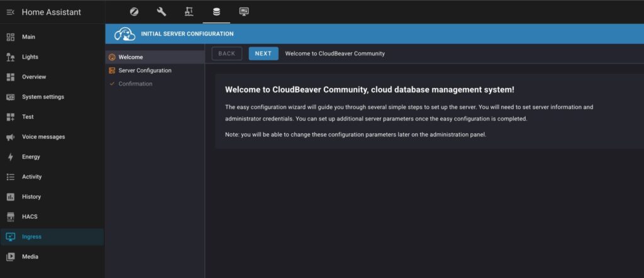Open the Media browser
644x278 pixels.
(x=30, y=257)
